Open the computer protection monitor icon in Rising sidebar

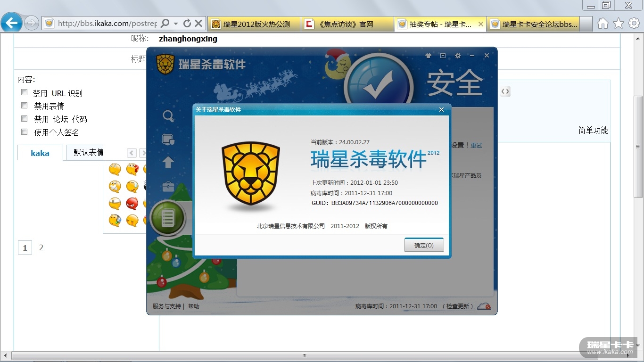coord(168,140)
